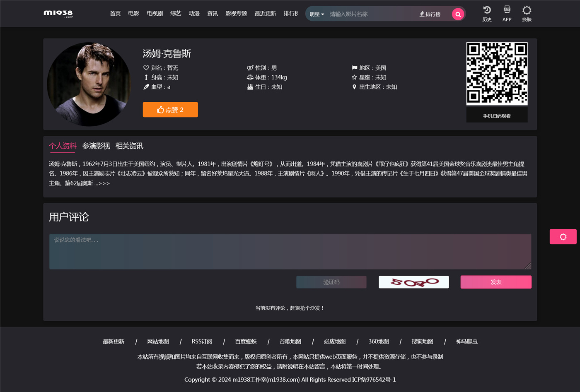Focus the 说说您的看法 comment box

tap(290, 252)
